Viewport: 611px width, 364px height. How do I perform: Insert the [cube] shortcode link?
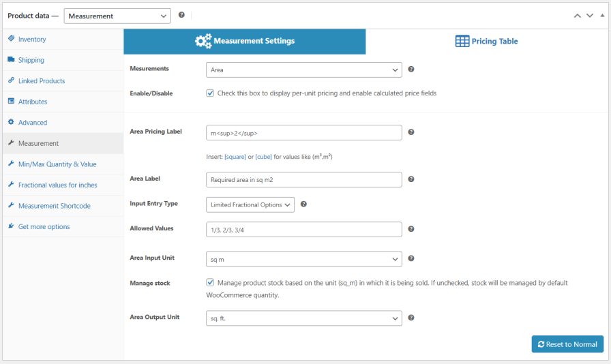(x=263, y=157)
